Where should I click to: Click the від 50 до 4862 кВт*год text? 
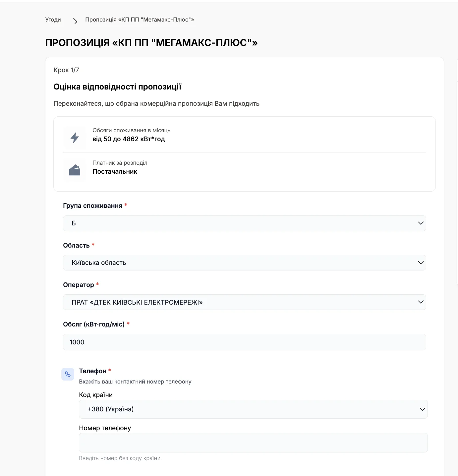coord(129,139)
